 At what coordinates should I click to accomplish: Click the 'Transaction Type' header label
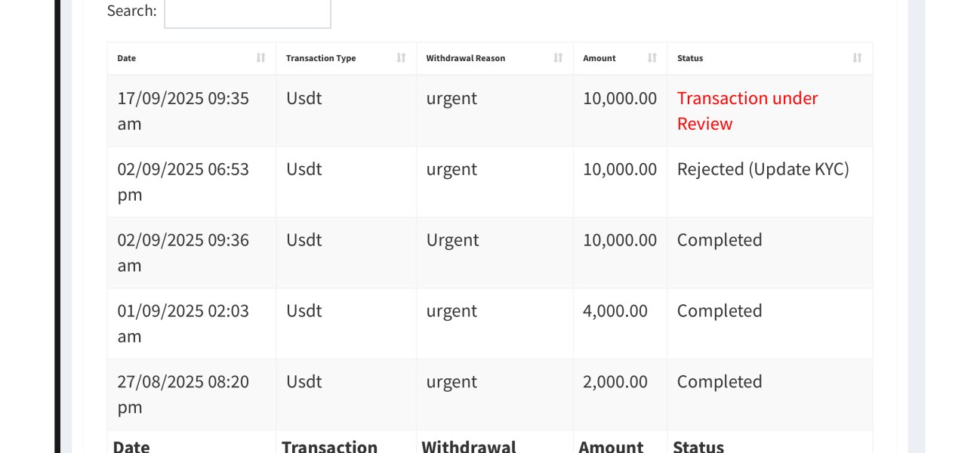click(x=321, y=58)
